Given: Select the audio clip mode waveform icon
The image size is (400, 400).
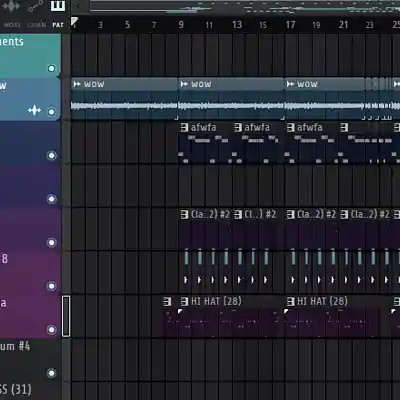Looking at the screenshot, I should pyautogui.click(x=12, y=6).
